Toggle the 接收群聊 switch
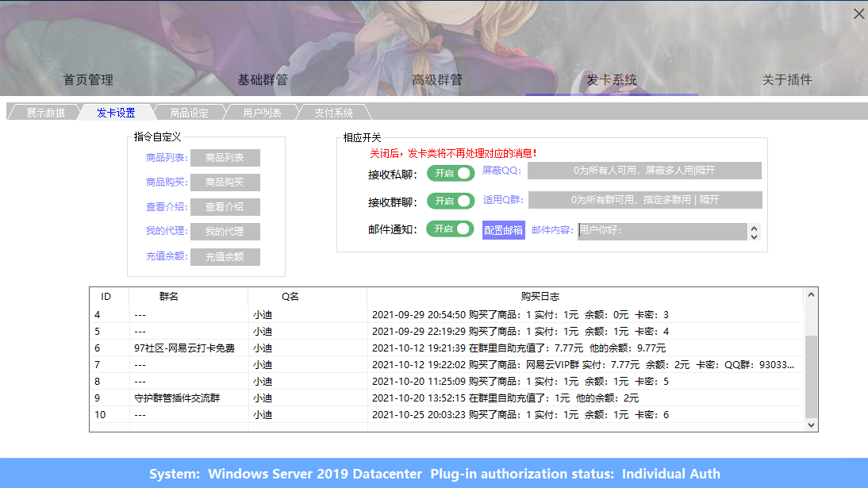Screen dimensions: 868x488 click(451, 201)
